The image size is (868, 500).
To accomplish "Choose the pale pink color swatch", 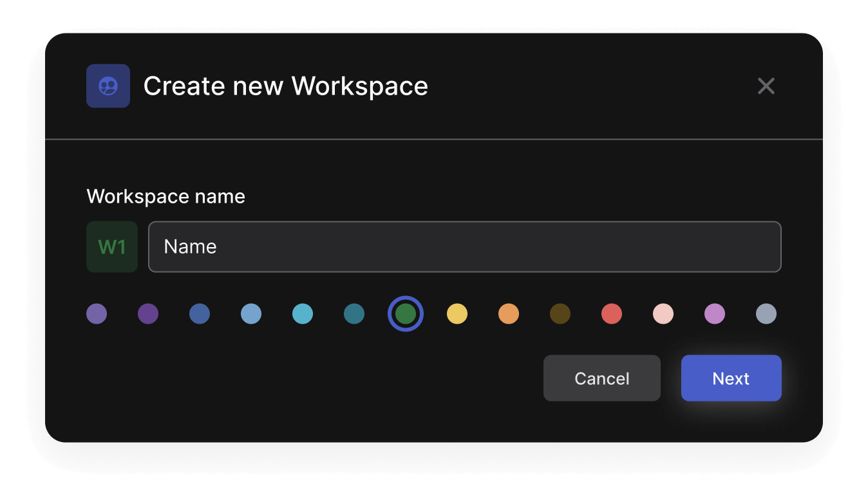I will click(x=663, y=314).
